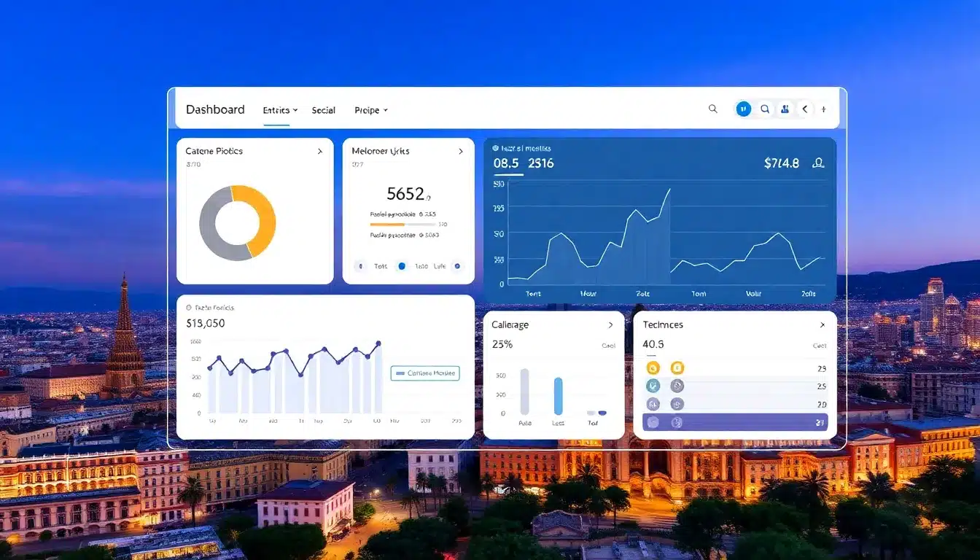Image resolution: width=980 pixels, height=560 pixels.
Task: Click the Curse Fiches legend button on the chart
Action: [x=426, y=373]
